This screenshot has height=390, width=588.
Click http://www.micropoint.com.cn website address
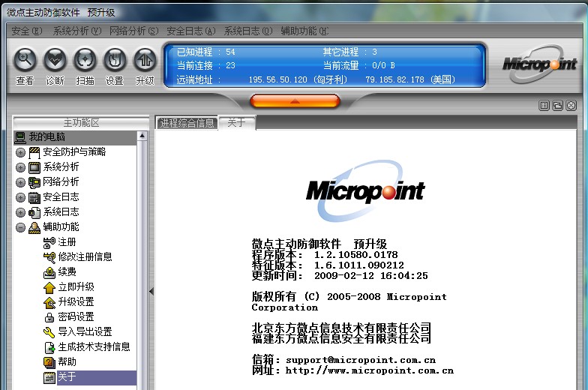(370, 370)
